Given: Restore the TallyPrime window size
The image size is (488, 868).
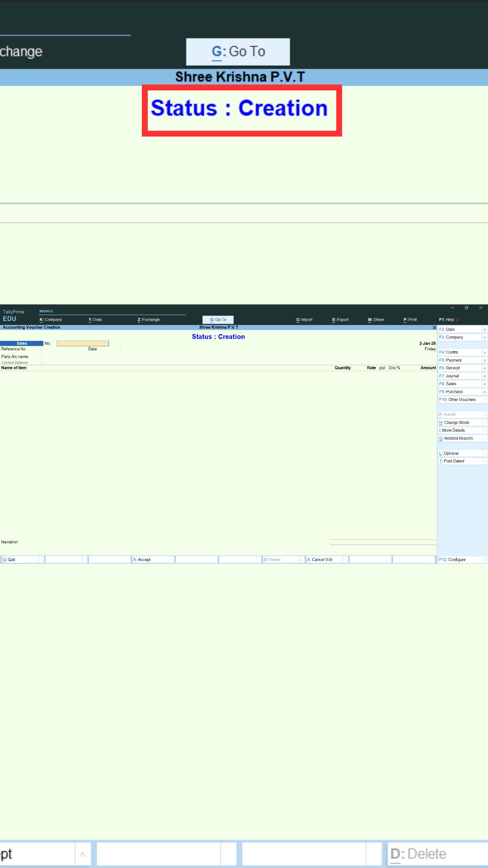Looking at the screenshot, I should pyautogui.click(x=466, y=308).
